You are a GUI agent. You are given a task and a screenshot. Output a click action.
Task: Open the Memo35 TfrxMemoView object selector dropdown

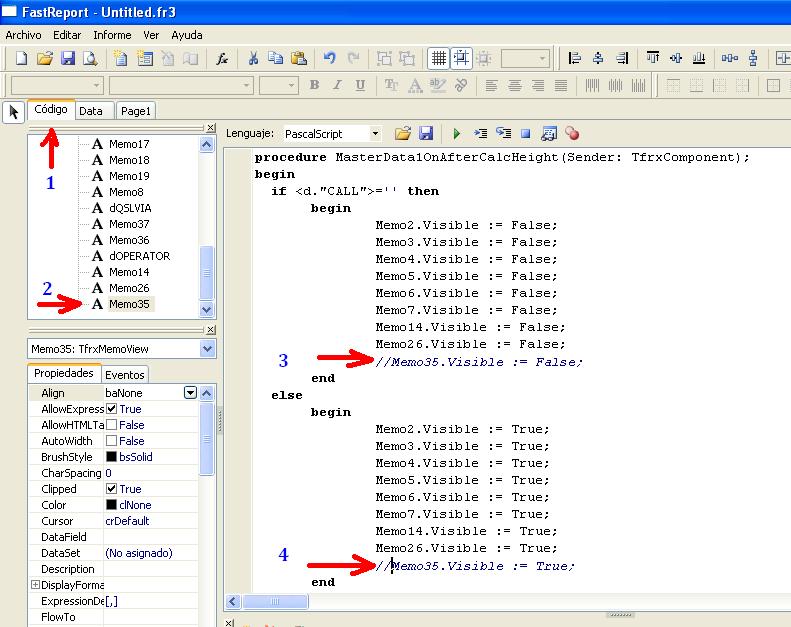coord(207,348)
